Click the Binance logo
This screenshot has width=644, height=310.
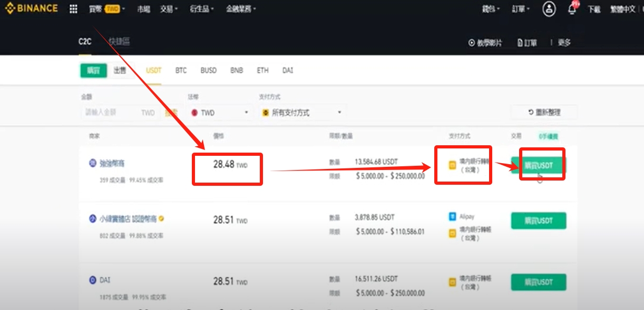32,9
